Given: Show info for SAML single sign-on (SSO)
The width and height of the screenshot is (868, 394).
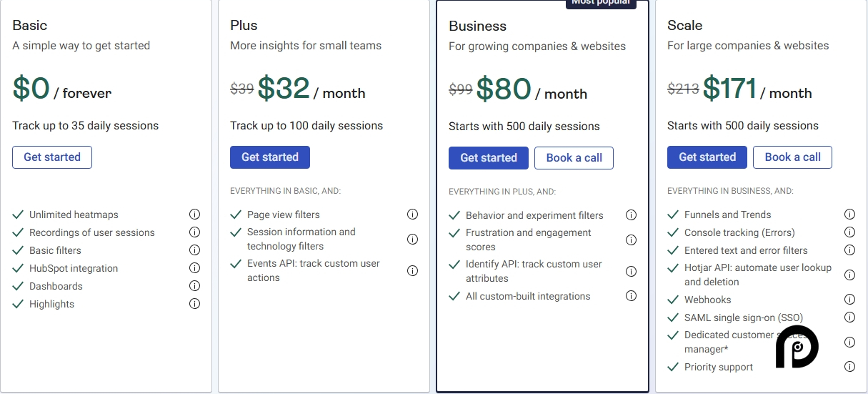Looking at the screenshot, I should pos(849,317).
